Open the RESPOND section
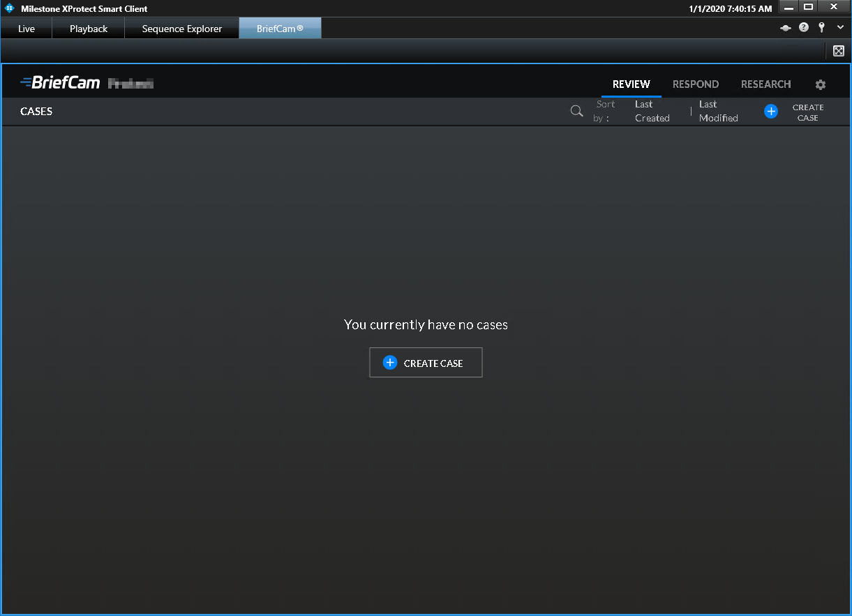Viewport: 852px width, 616px height. click(695, 84)
